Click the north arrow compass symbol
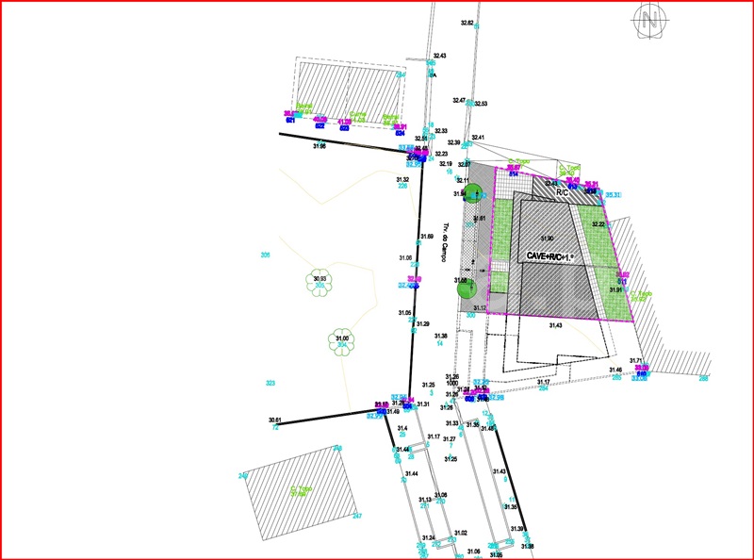 click(x=648, y=21)
